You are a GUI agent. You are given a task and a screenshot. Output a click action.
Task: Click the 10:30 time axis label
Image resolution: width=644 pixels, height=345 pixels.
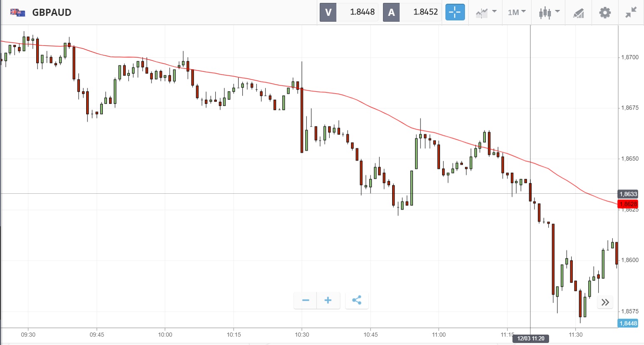302,335
